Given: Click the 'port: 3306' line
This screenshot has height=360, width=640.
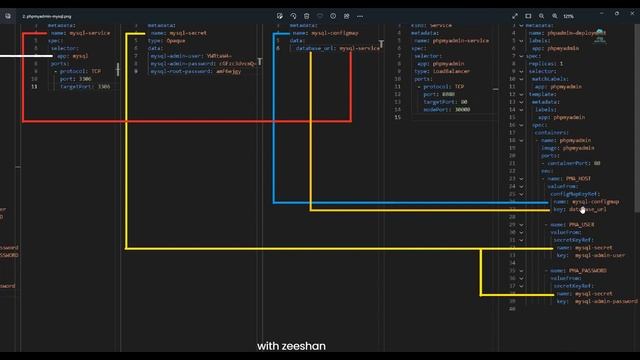Looking at the screenshot, I should (76, 79).
